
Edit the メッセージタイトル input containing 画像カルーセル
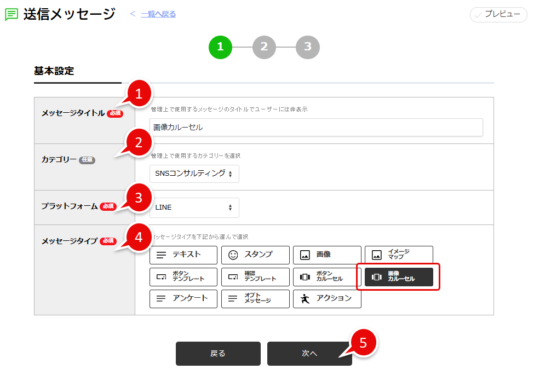[317, 127]
